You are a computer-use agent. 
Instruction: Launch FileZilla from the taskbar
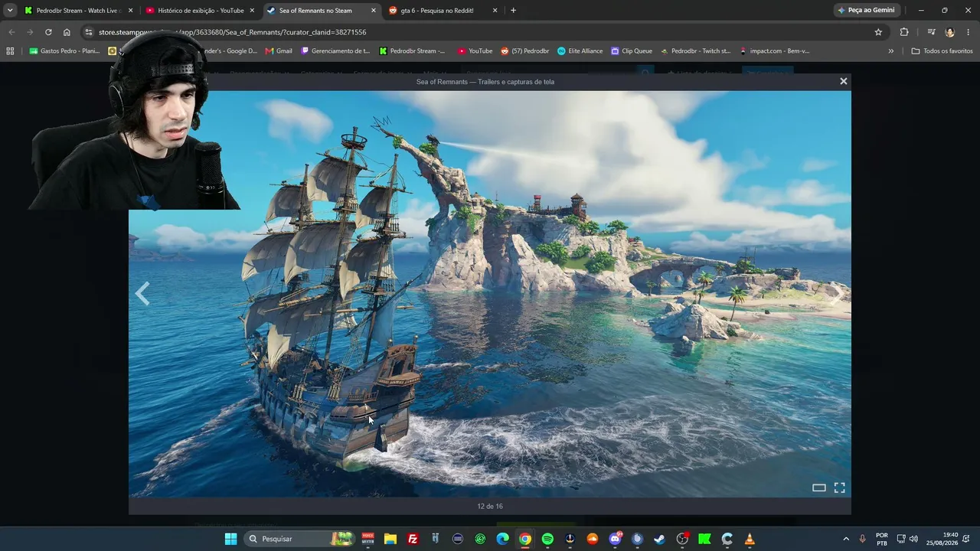pyautogui.click(x=413, y=539)
